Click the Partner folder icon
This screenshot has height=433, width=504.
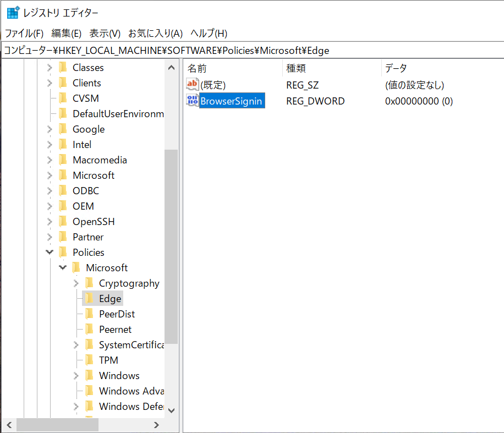(63, 237)
